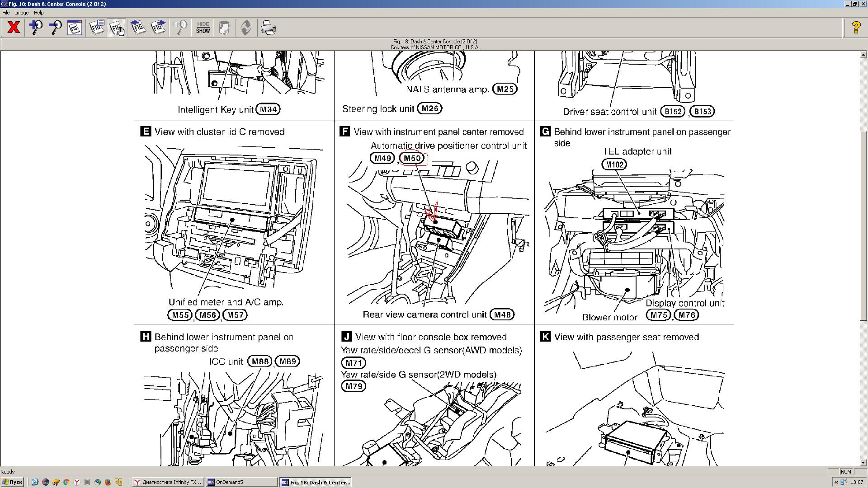Fit figure to window icon

point(75,28)
